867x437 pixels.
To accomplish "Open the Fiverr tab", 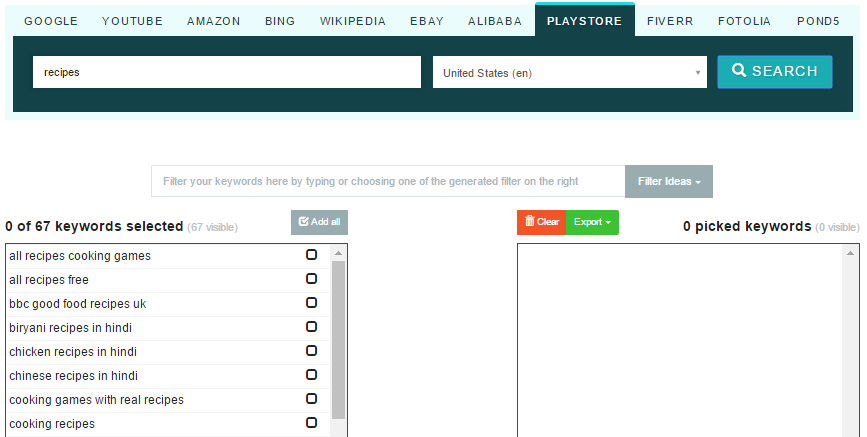I will (670, 21).
